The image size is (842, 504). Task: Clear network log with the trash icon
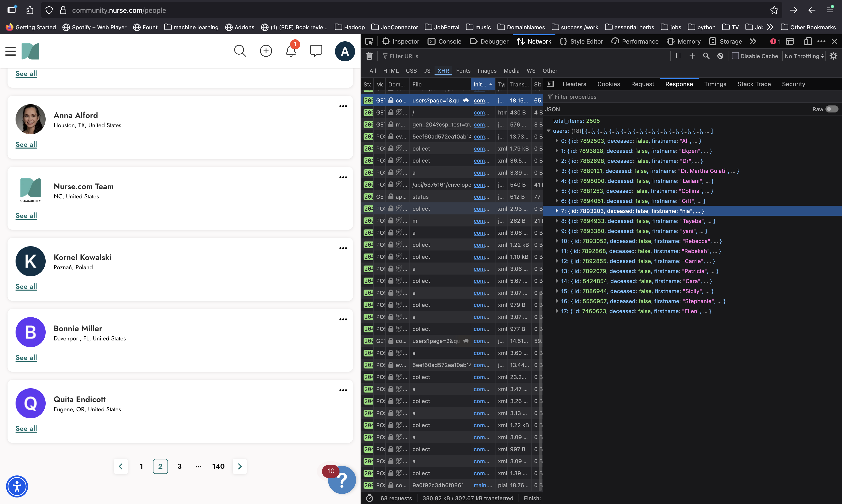pos(370,56)
